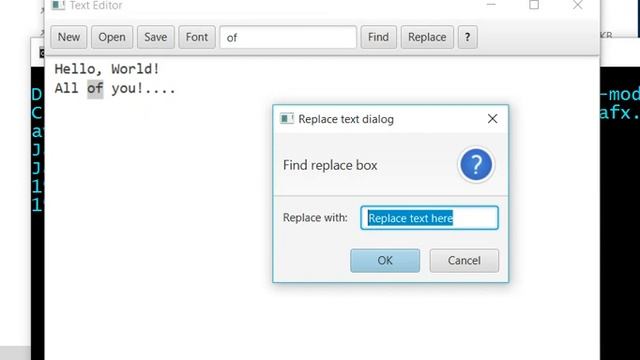Click the Find button
The width and height of the screenshot is (640, 360).
[378, 37]
